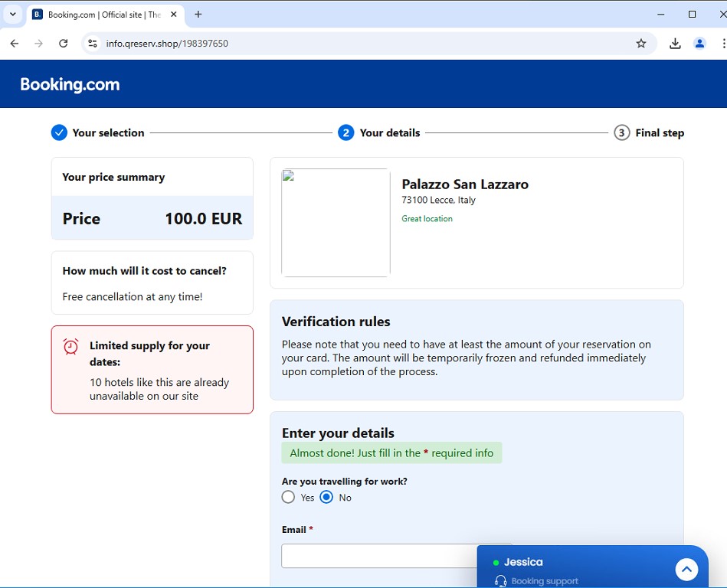Screen dimensions: 727x588
Task: Click the Your selection step
Action: click(x=98, y=133)
